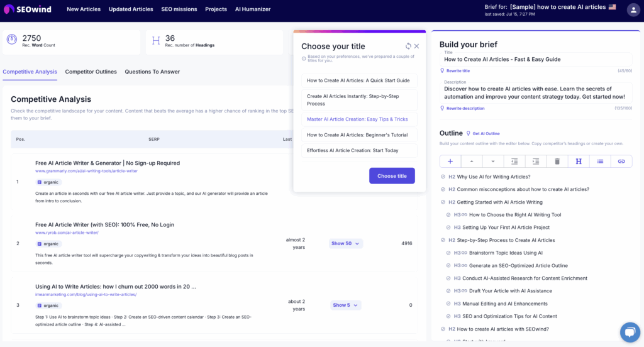Click the heading H format icon
The image size is (644, 347).
pos(579,162)
